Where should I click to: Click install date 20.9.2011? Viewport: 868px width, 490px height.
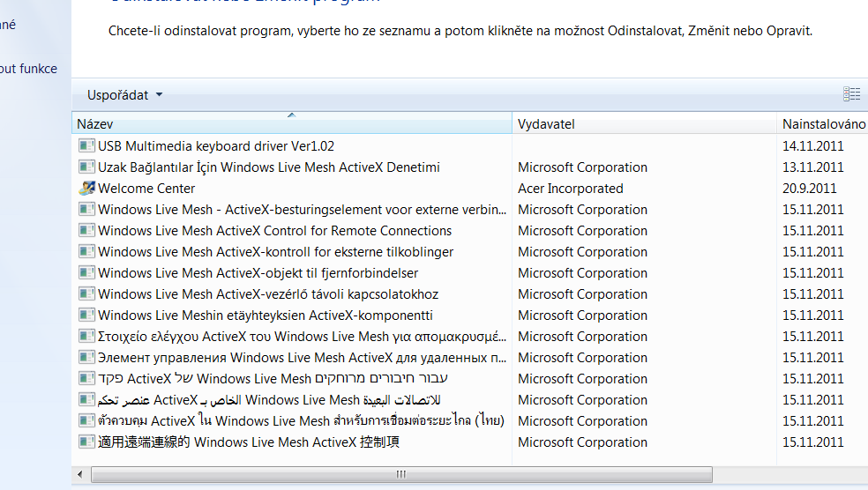point(809,189)
